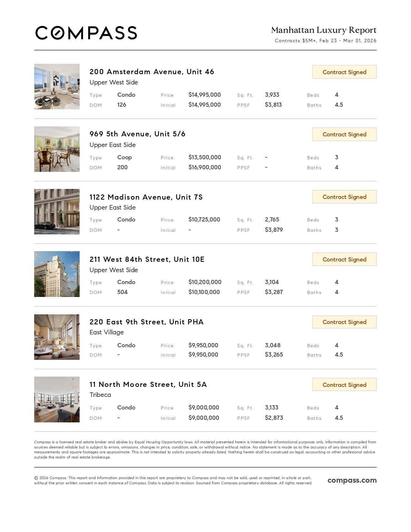The width and height of the screenshot is (411, 532).
Task: Click Contract Signed badge for 969 5th Avenue
Action: point(344,134)
